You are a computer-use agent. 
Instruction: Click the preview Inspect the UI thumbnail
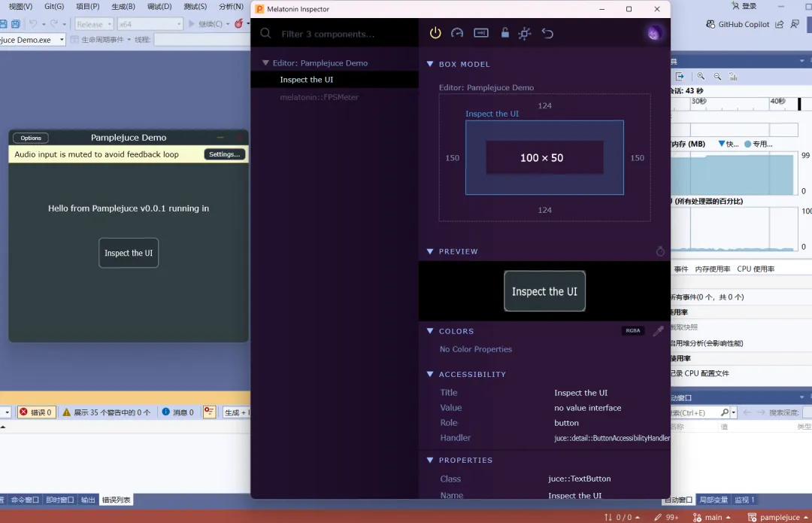click(544, 291)
